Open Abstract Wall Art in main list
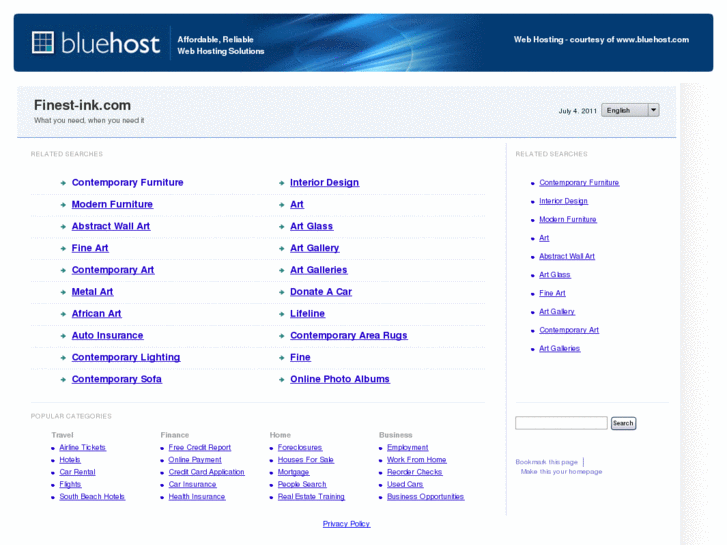 tap(111, 226)
